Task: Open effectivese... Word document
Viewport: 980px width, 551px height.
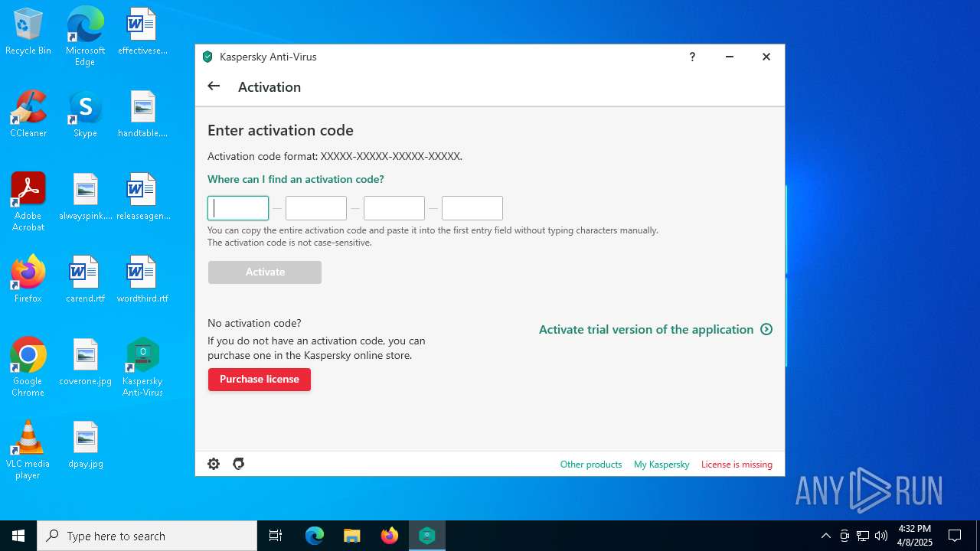Action: click(142, 32)
